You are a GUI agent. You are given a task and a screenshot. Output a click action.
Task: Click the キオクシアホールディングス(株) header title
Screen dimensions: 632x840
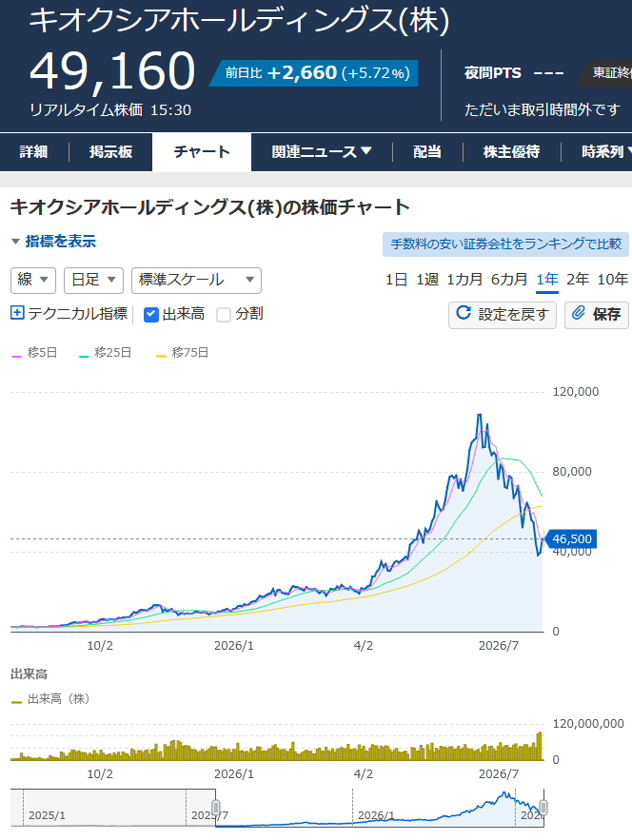239,22
